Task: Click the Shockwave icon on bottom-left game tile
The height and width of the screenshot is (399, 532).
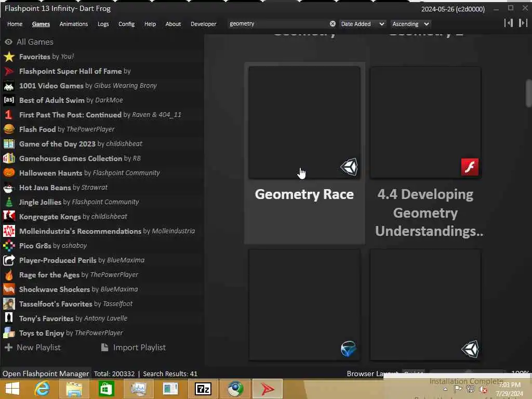Action: (349, 349)
